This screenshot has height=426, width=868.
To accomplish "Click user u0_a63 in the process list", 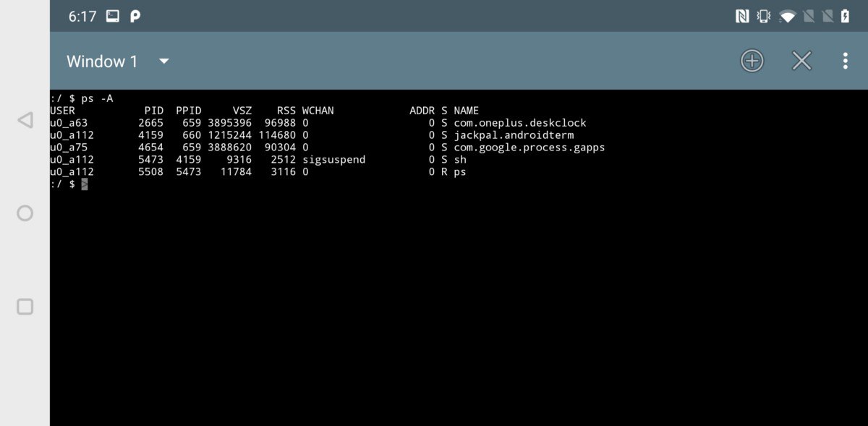I will 69,123.
